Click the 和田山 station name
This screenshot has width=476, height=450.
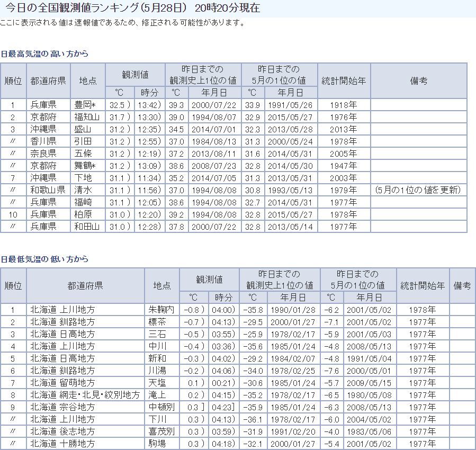(87, 227)
